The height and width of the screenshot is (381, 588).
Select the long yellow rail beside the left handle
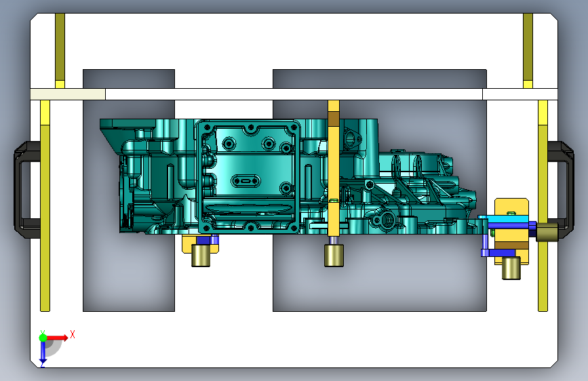click(x=45, y=205)
